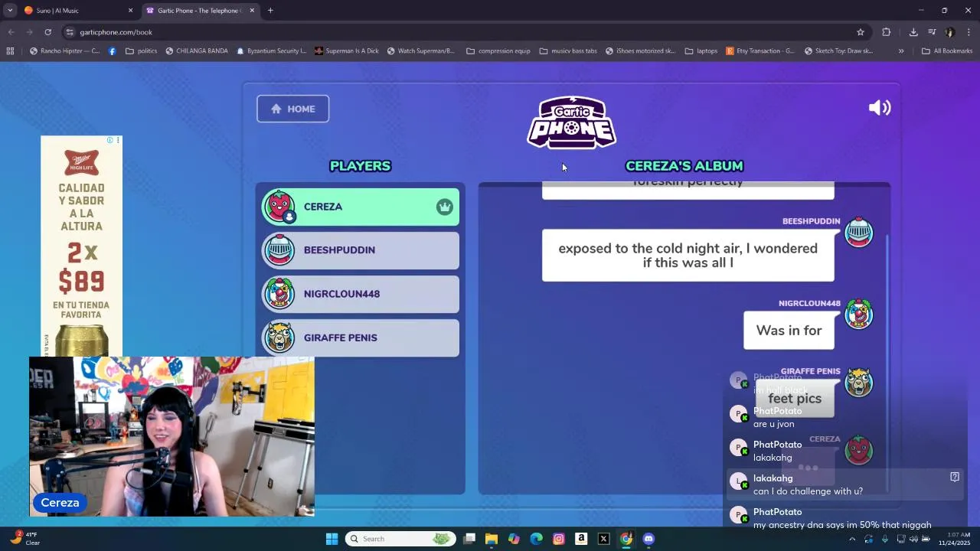Open Amazon from taskbar
This screenshot has height=551, width=980.
581,539
